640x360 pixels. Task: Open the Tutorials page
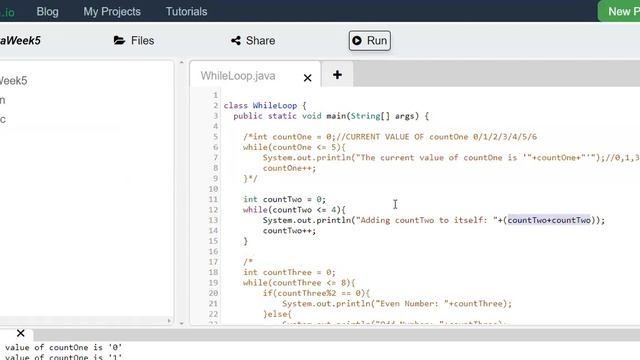click(x=186, y=11)
